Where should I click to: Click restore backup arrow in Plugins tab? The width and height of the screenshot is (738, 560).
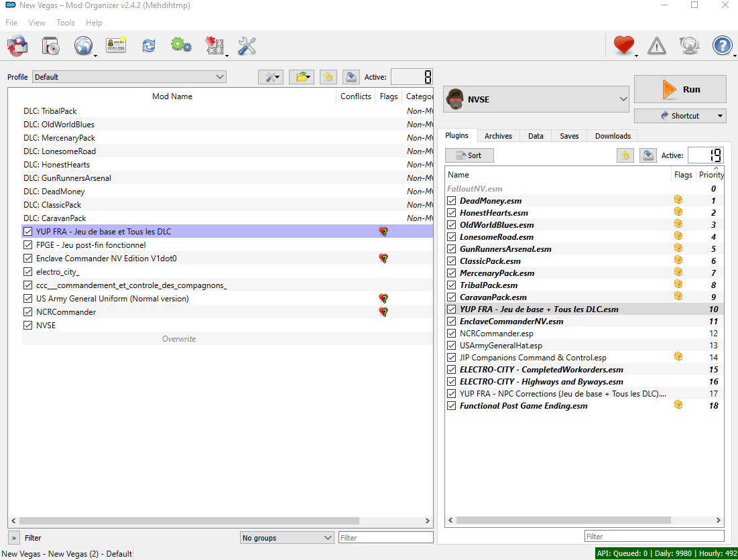[625, 155]
